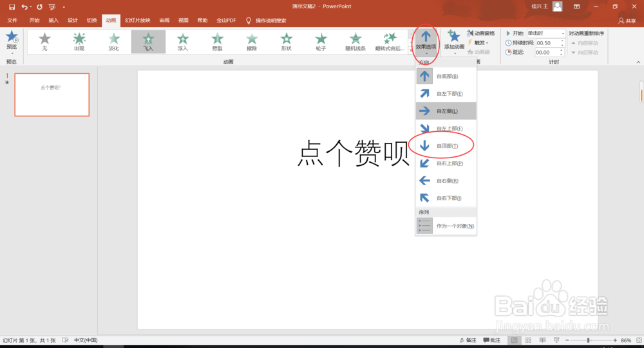Switch to Slide Sorter view icon

click(528, 340)
